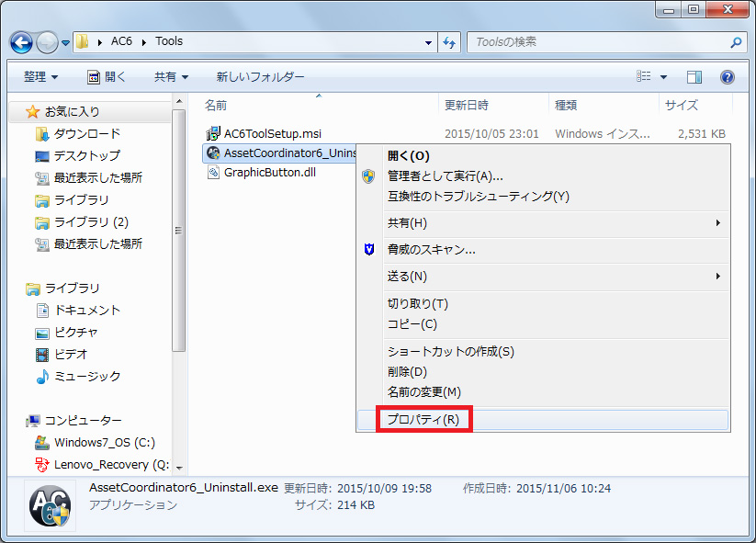Open the recent pages dropdown arrow
This screenshot has width=756, height=543.
[x=65, y=43]
